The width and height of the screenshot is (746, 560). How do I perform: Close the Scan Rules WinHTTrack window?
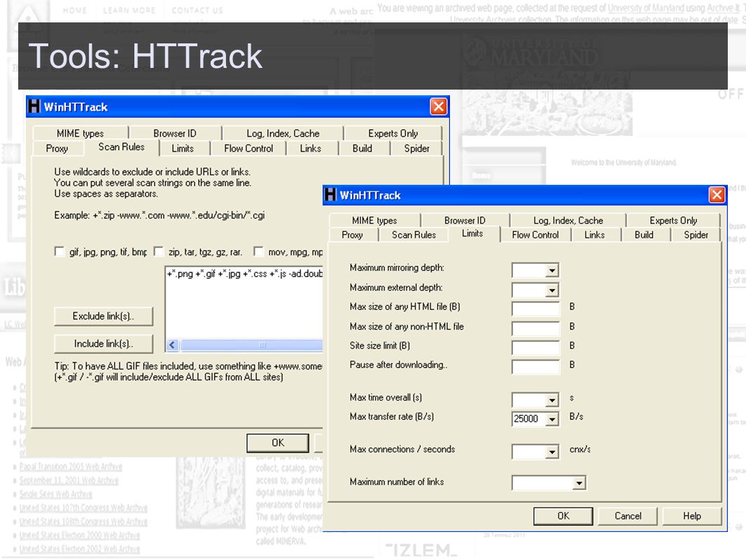pos(439,106)
